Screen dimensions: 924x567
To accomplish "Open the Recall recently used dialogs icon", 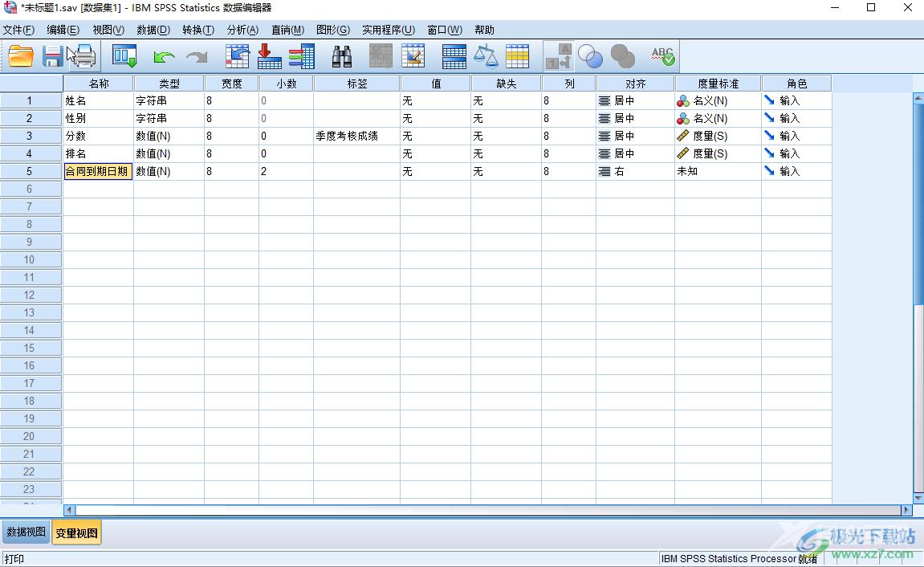I will click(124, 56).
